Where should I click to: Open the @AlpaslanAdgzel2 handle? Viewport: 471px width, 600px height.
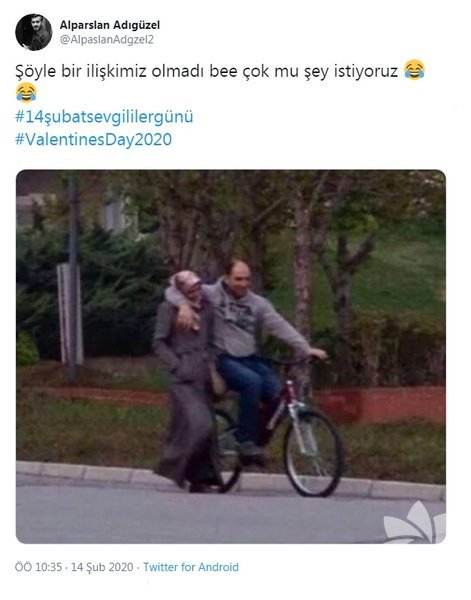(106, 39)
